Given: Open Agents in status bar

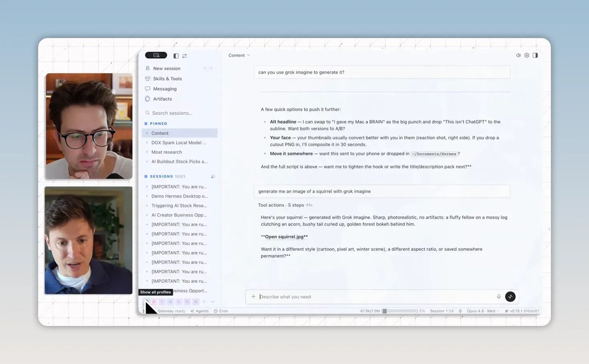Looking at the screenshot, I should [200, 311].
